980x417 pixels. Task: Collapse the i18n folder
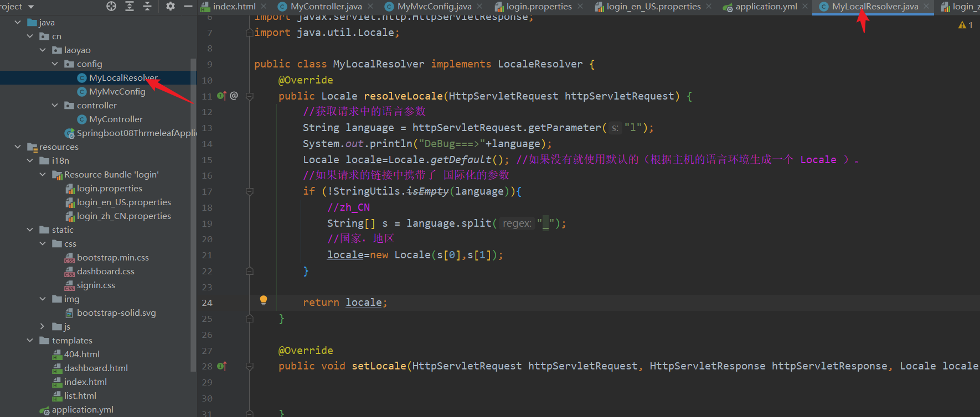pos(30,160)
